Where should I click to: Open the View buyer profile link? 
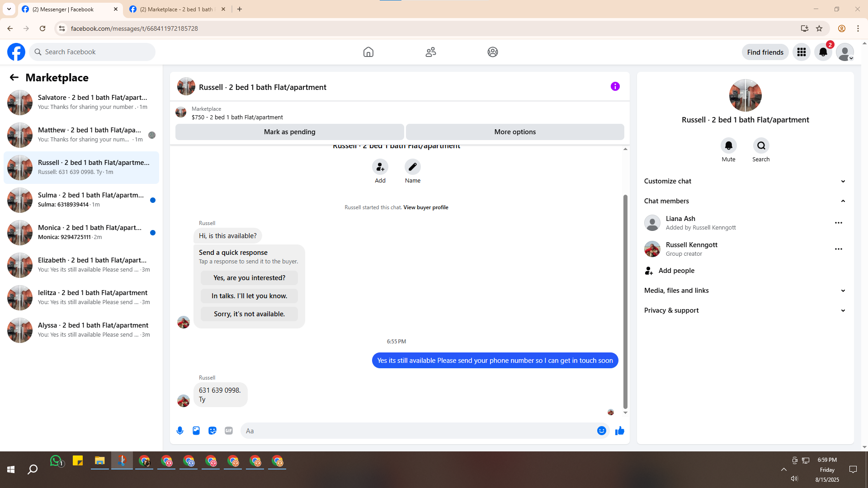(x=425, y=207)
